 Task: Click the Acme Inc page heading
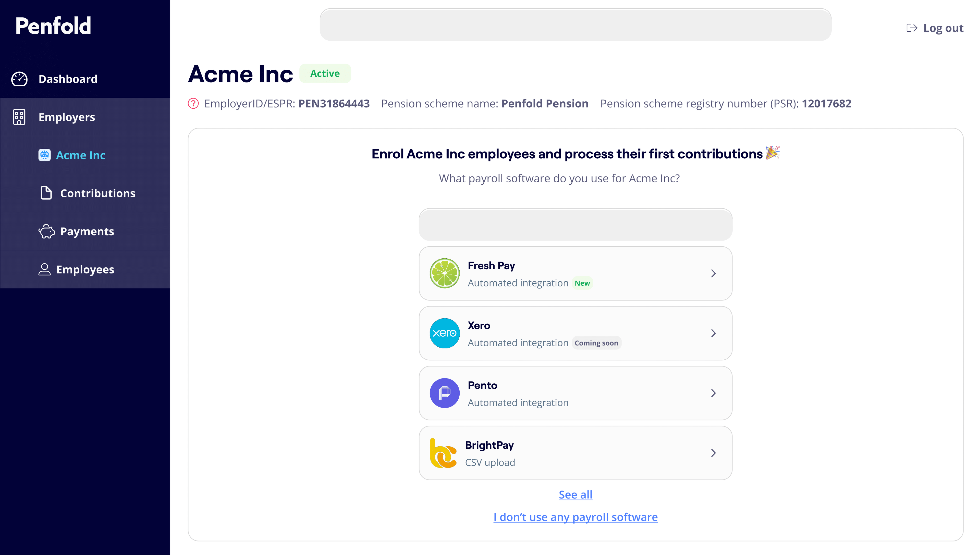241,74
